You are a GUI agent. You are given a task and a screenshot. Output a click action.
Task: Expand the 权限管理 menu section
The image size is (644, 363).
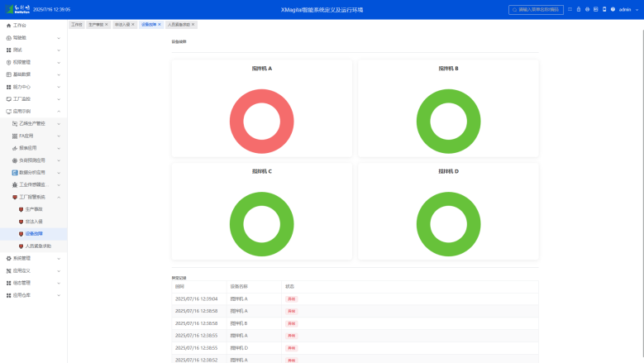59,62
